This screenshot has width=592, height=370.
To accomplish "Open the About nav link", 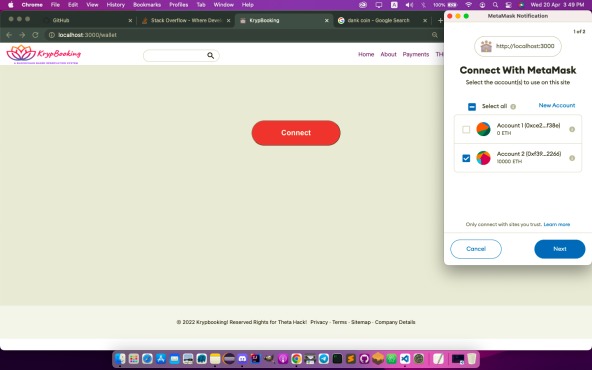I will pos(388,54).
